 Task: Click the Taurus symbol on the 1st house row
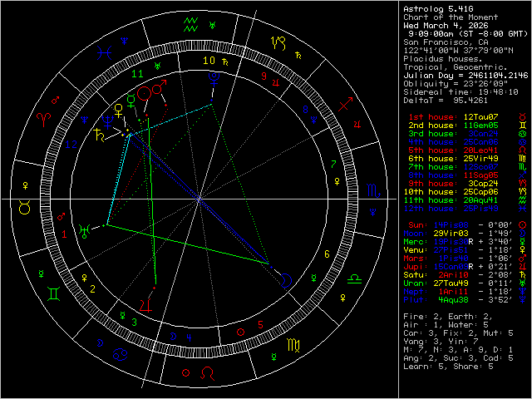pos(523,117)
